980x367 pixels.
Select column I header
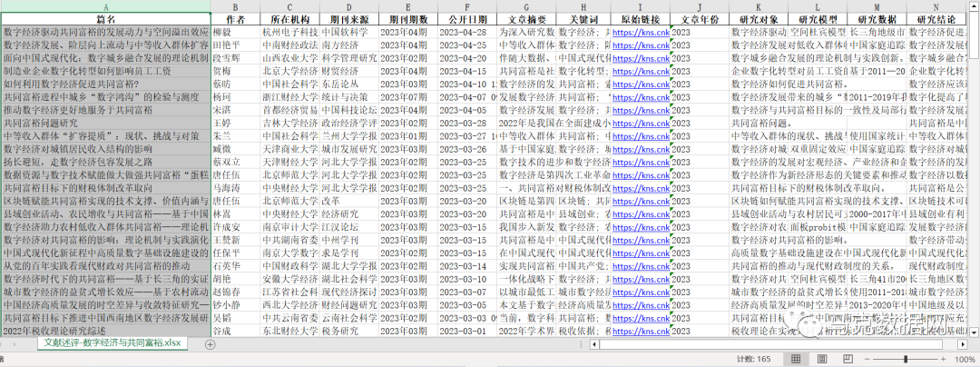pyautogui.click(x=641, y=5)
